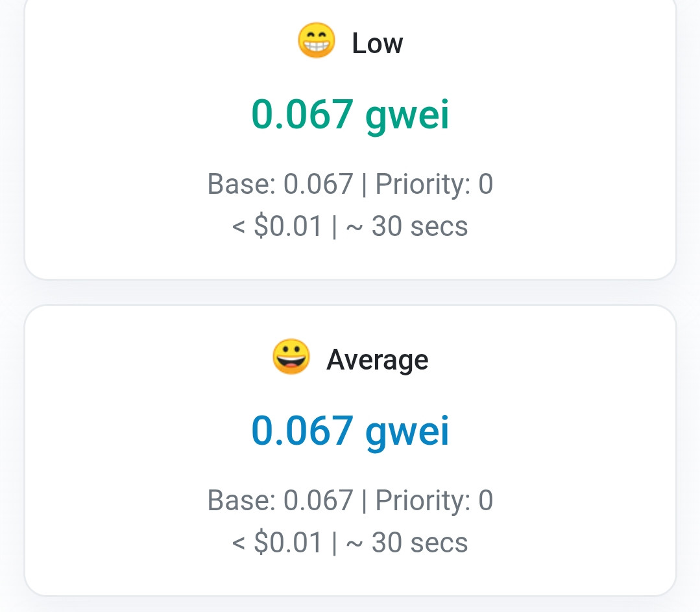This screenshot has width=700, height=612.
Task: Click the separator bar in Low card base line
Action: pyautogui.click(x=365, y=185)
